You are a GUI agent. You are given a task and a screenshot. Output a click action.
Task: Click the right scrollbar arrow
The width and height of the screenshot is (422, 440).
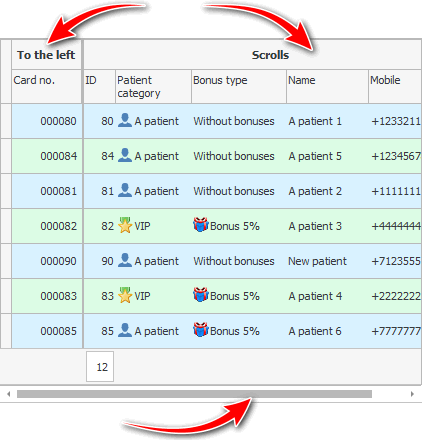click(412, 394)
